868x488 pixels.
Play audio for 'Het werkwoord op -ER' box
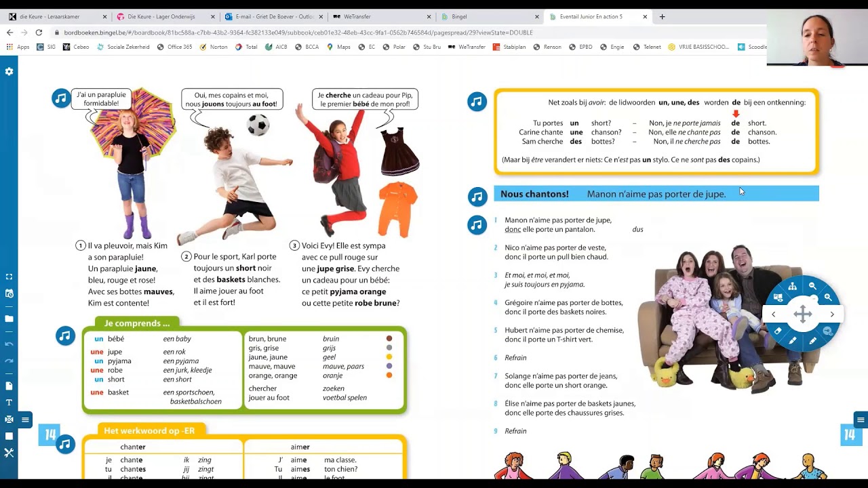point(65,445)
